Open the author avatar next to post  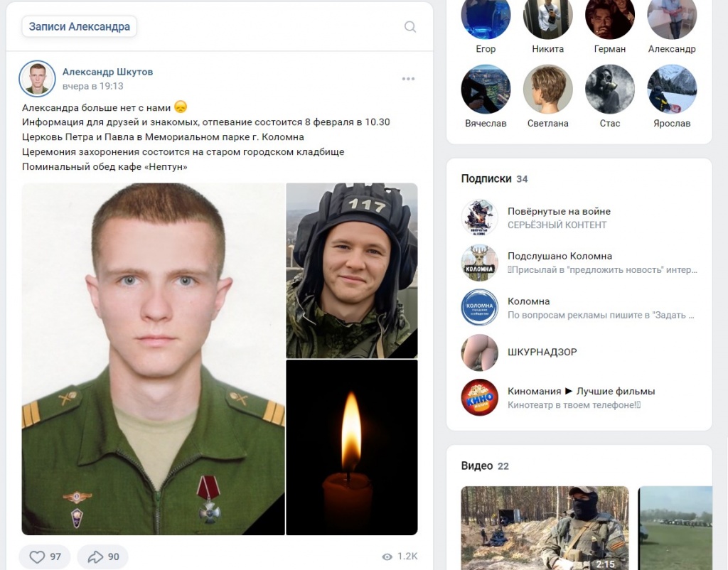[x=37, y=79]
